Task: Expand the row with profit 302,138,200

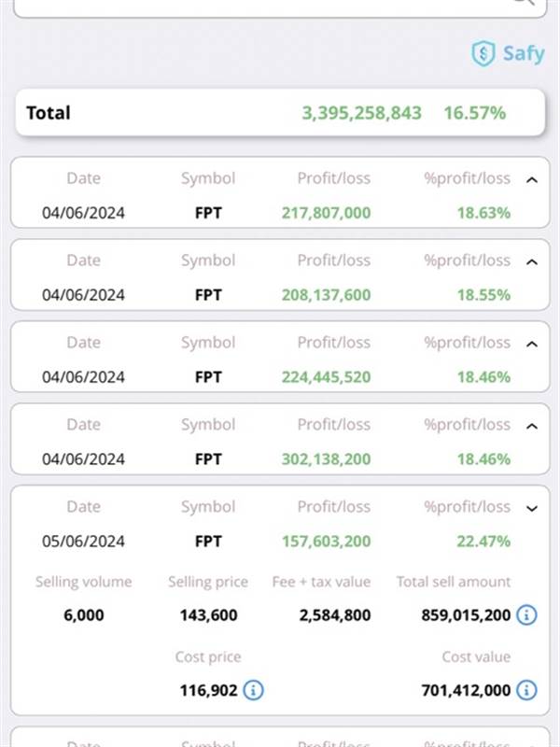Action: pos(532,426)
